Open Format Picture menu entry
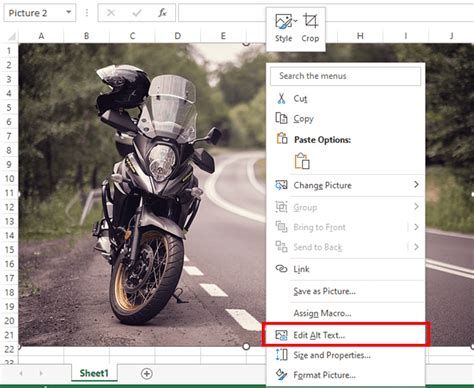 (346, 375)
